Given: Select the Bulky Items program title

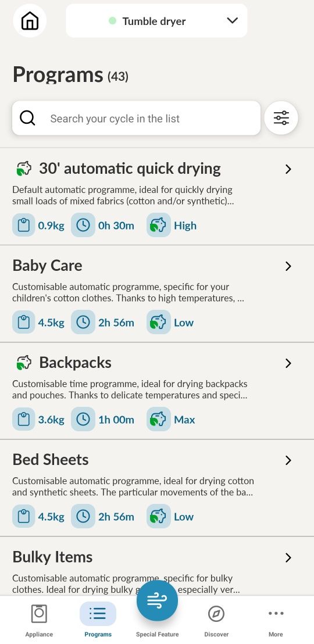Looking at the screenshot, I should (52, 557).
